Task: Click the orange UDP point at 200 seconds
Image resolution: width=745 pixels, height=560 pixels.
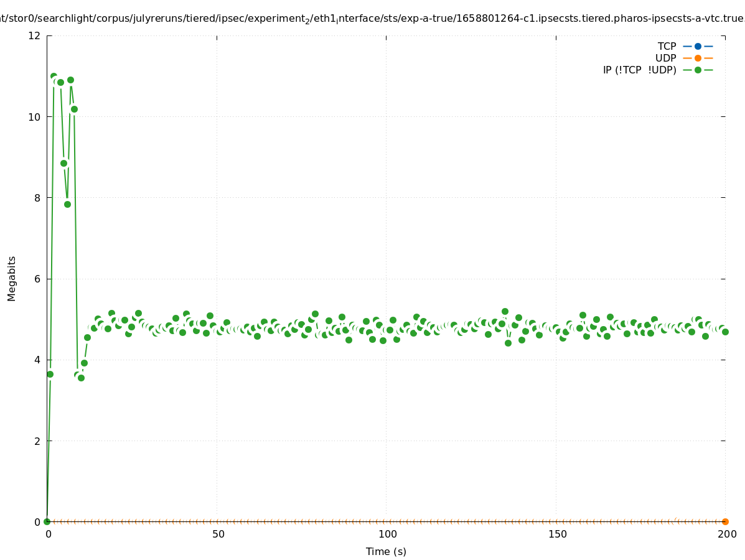Action: [x=725, y=521]
